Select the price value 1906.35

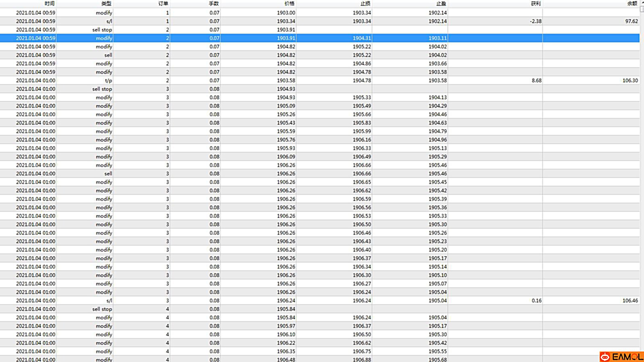pyautogui.click(x=286, y=352)
